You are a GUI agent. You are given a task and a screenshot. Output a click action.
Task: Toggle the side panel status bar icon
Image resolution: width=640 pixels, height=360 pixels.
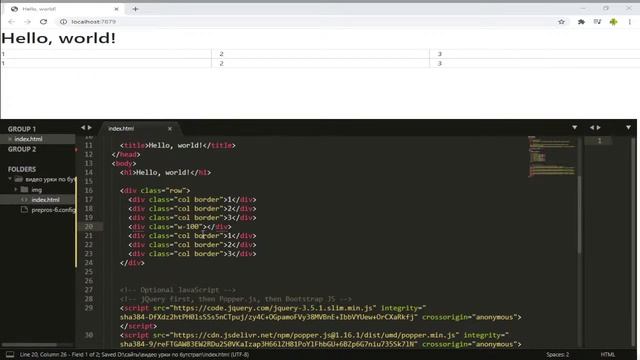pos(10,354)
